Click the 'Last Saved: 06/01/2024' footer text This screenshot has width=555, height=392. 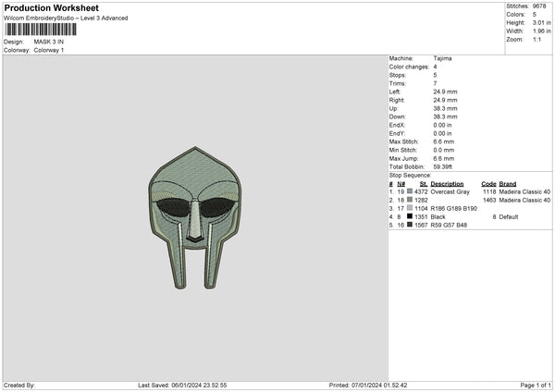pyautogui.click(x=182, y=386)
